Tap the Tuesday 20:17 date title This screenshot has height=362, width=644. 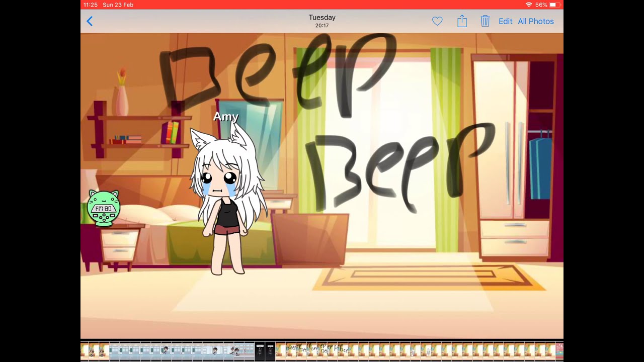(x=322, y=21)
